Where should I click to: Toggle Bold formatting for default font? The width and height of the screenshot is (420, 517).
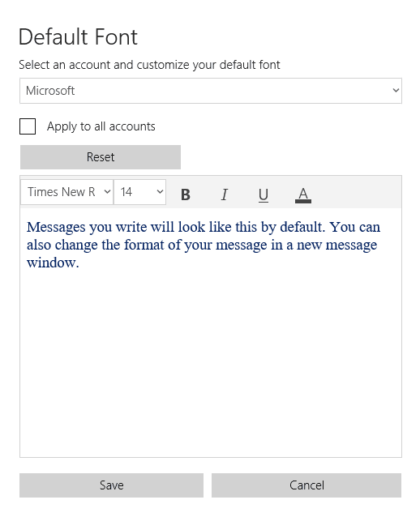tap(186, 194)
